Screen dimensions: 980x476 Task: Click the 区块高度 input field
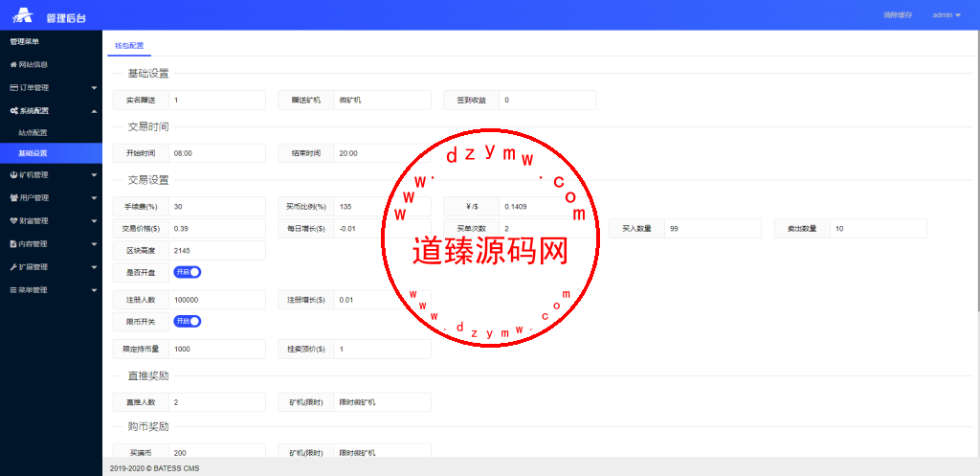217,250
